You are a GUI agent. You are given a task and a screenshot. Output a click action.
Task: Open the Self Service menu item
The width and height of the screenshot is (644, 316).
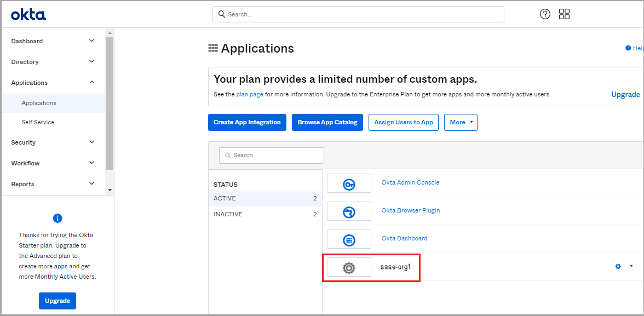click(39, 122)
